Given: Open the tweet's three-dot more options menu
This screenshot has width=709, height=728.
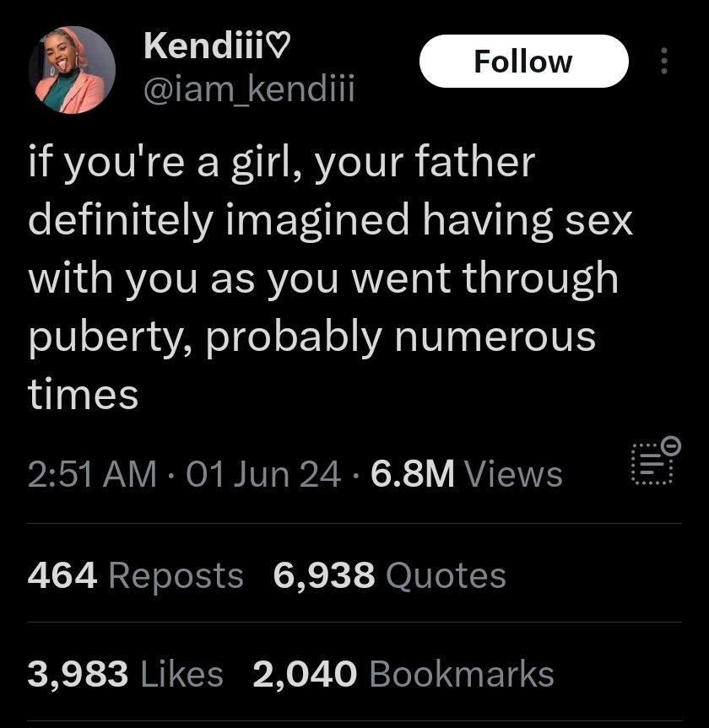Looking at the screenshot, I should pyautogui.click(x=663, y=62).
